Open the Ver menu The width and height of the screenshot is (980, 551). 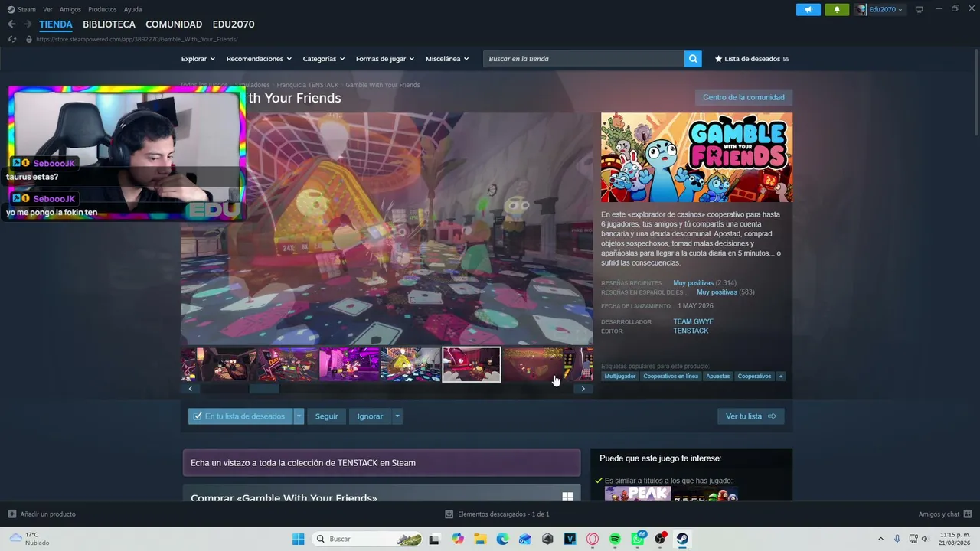pyautogui.click(x=47, y=9)
